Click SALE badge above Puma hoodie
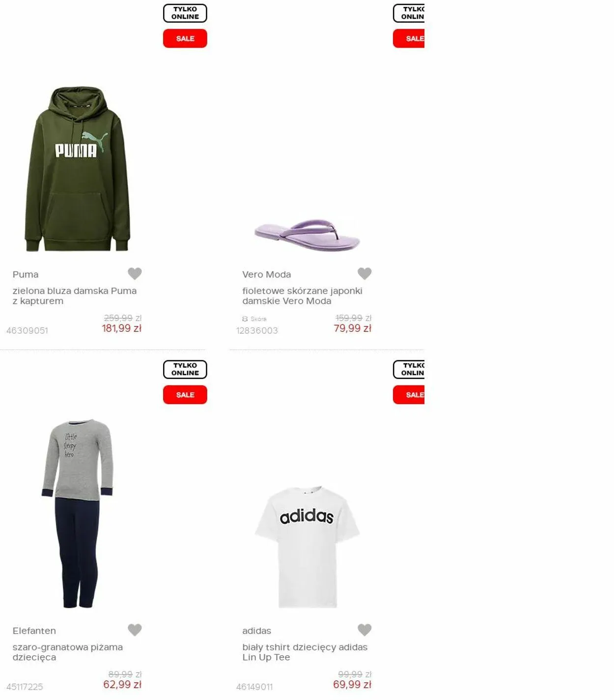The image size is (614, 700). click(x=185, y=38)
